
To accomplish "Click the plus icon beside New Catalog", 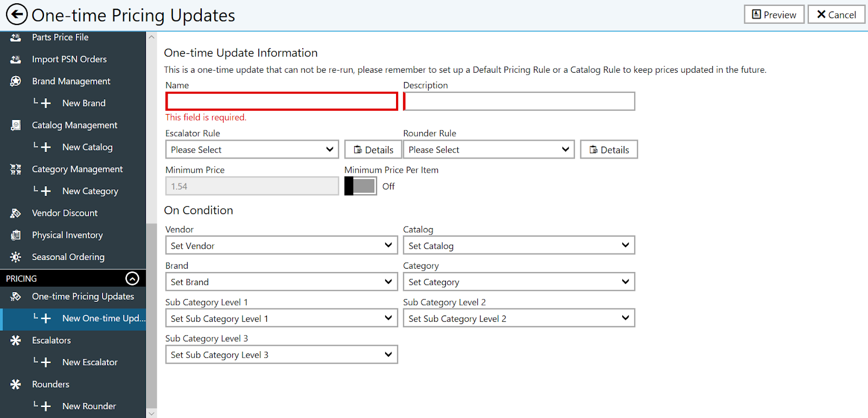I will coord(46,147).
